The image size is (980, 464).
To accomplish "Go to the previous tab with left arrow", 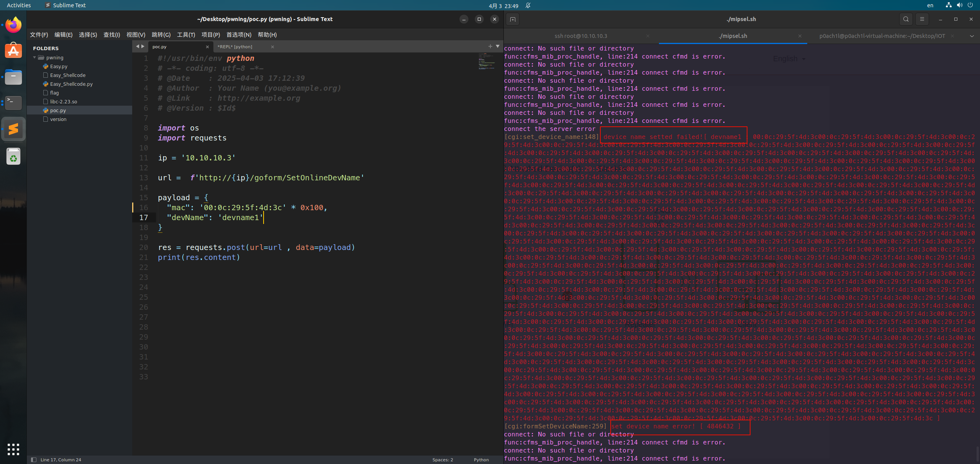I will click(x=138, y=46).
